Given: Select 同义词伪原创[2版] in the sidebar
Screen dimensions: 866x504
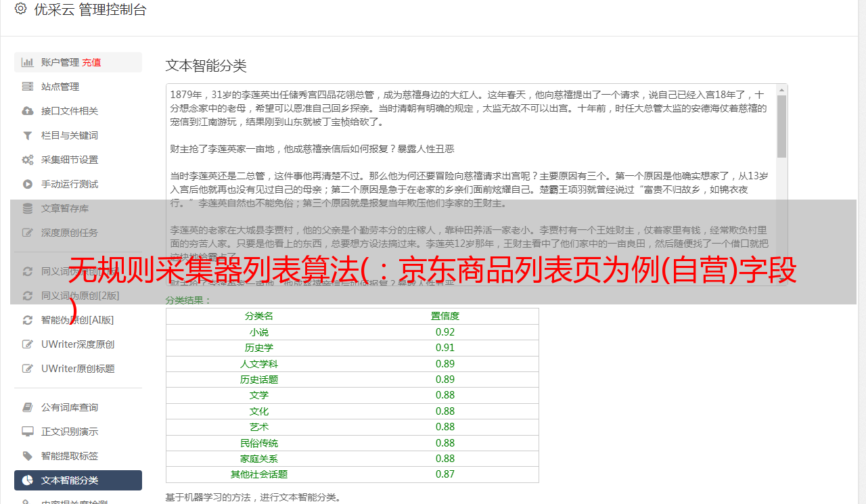Looking at the screenshot, I should click(80, 296).
